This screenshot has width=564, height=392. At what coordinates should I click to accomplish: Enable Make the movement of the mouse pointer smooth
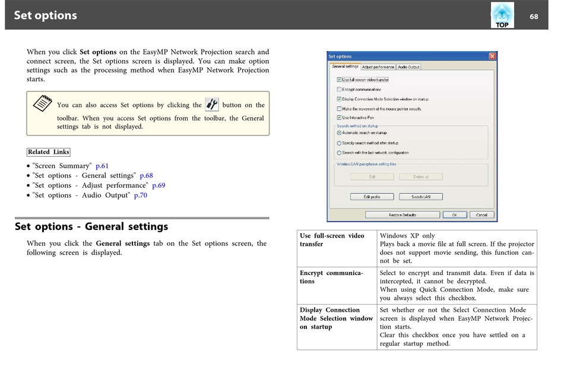339,109
